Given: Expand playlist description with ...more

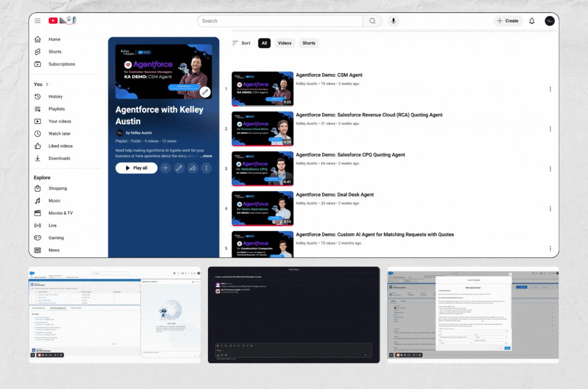Looking at the screenshot, I should click(x=206, y=156).
